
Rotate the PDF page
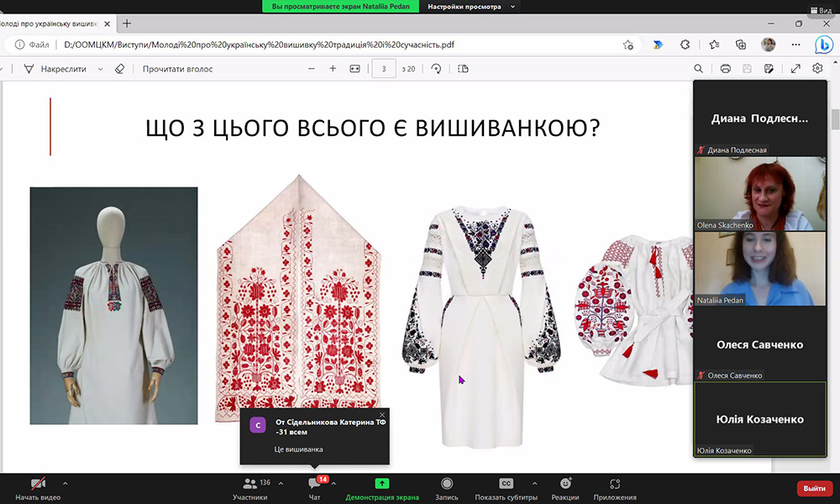click(436, 69)
